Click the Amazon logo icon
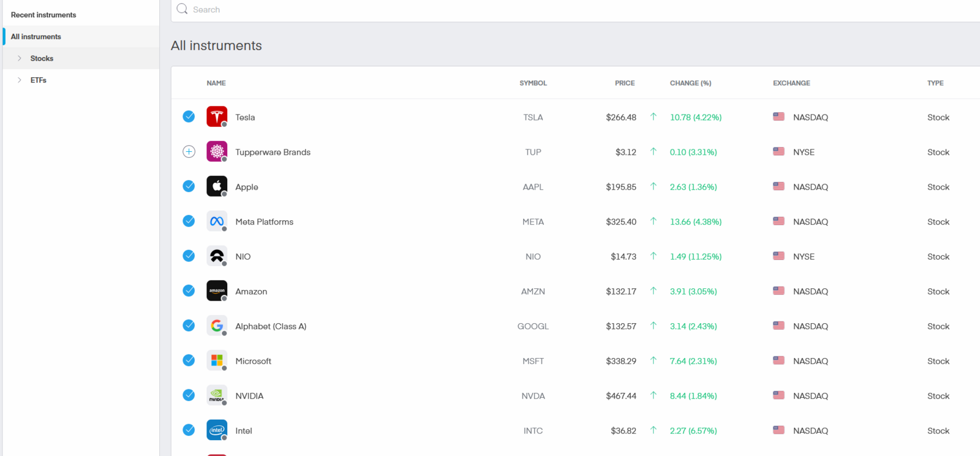The width and height of the screenshot is (980, 456). 217,291
